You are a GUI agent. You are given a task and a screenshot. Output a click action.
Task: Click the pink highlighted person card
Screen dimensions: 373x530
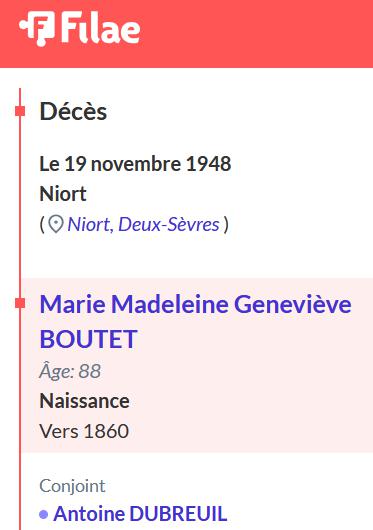coord(197,365)
